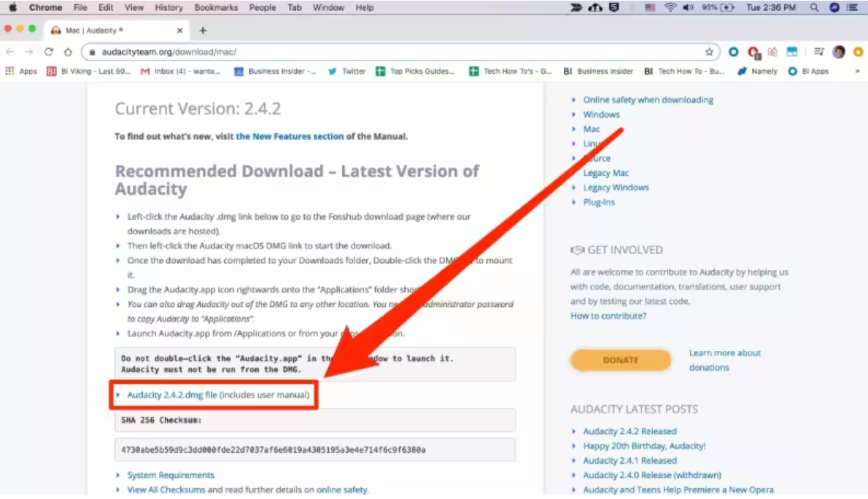Open the Edit menu
868x499 pixels.
point(106,8)
